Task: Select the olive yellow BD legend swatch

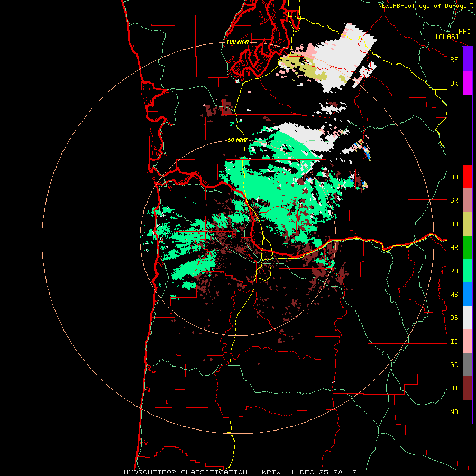Action: (467, 224)
